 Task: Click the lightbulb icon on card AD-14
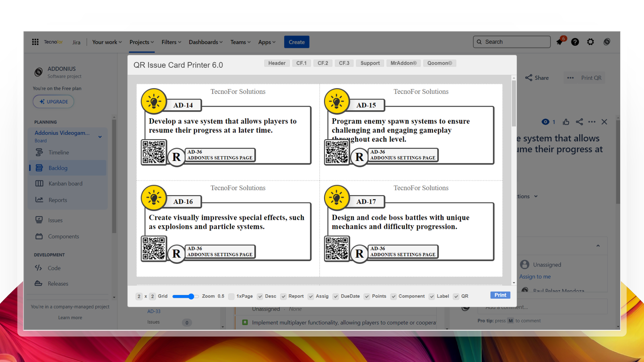154,101
